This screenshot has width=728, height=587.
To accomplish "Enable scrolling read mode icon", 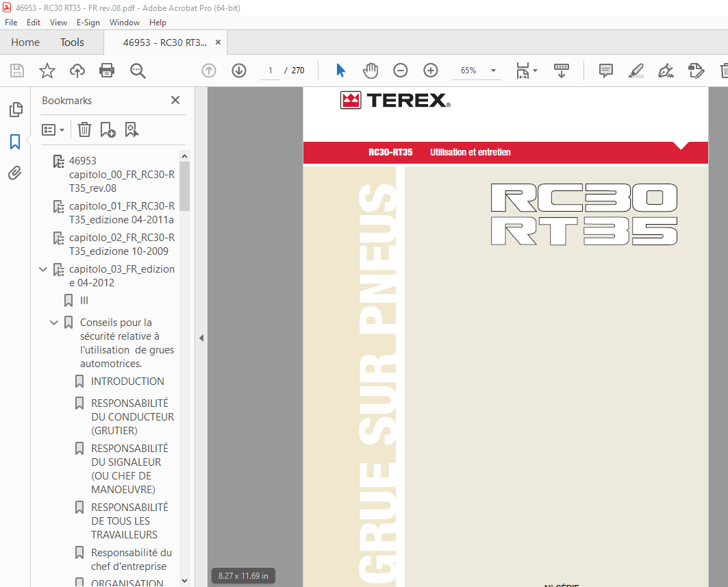I will pos(562,71).
